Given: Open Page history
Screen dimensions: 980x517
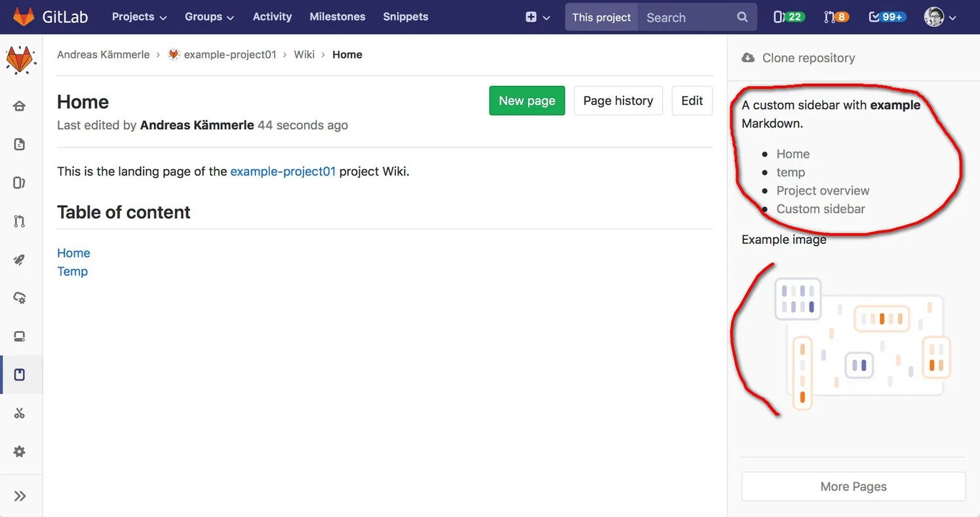Looking at the screenshot, I should click(618, 100).
